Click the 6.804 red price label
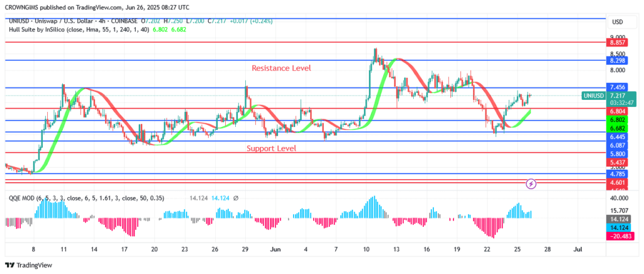Screen dimensions: 644x274 [618, 111]
